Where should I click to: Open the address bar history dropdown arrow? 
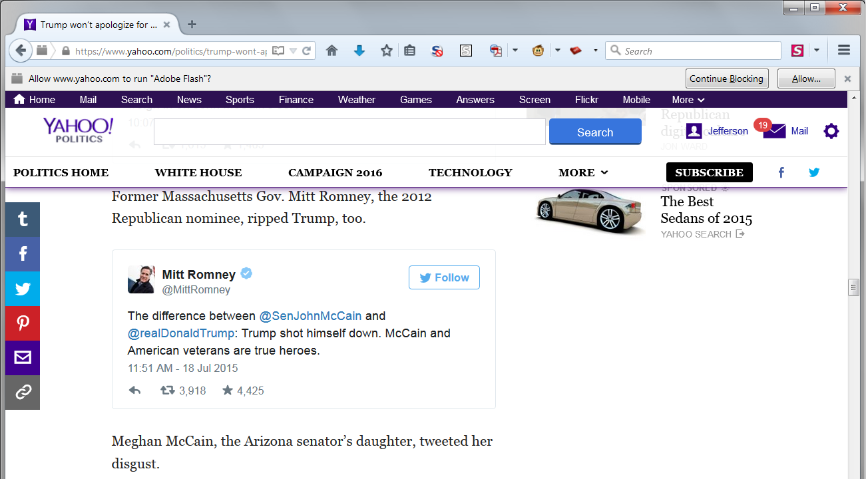click(294, 51)
